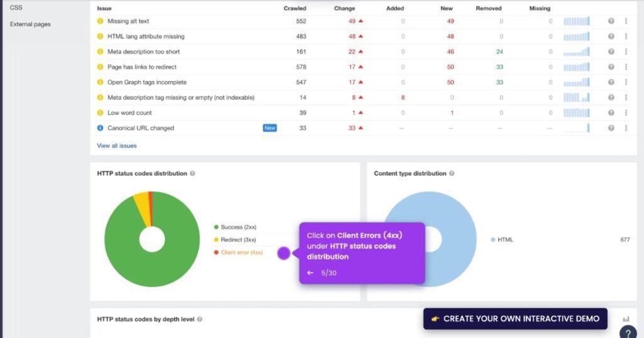Click Create Your Own Interactive Demo button
This screenshot has width=644, height=338.
pyautogui.click(x=515, y=319)
